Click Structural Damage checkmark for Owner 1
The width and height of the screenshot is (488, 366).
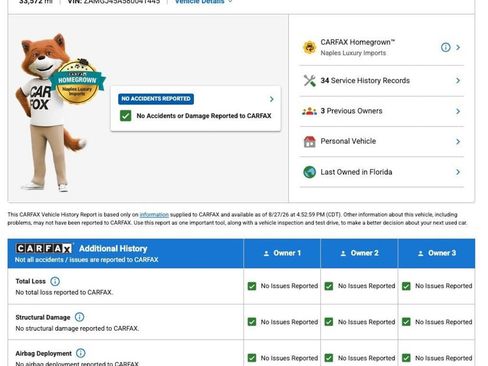252,322
